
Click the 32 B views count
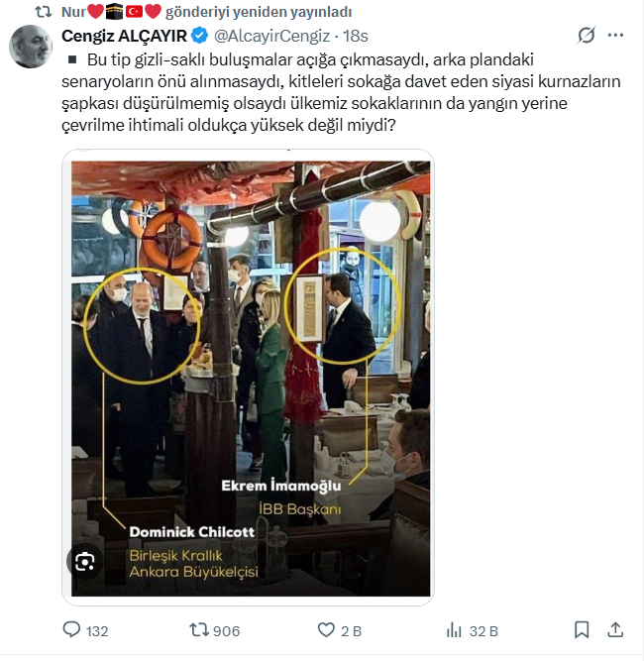pyautogui.click(x=483, y=631)
